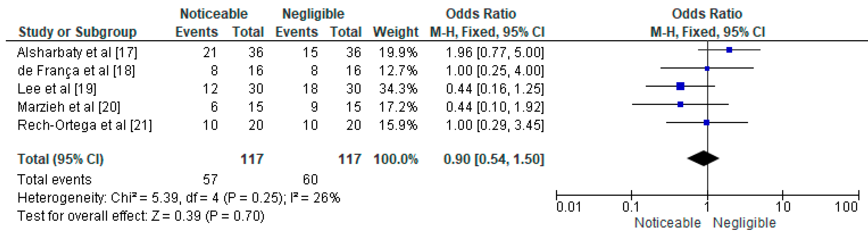Click the Alsharbaty et al blue square marker
868x235 pixels.
[x=729, y=50]
